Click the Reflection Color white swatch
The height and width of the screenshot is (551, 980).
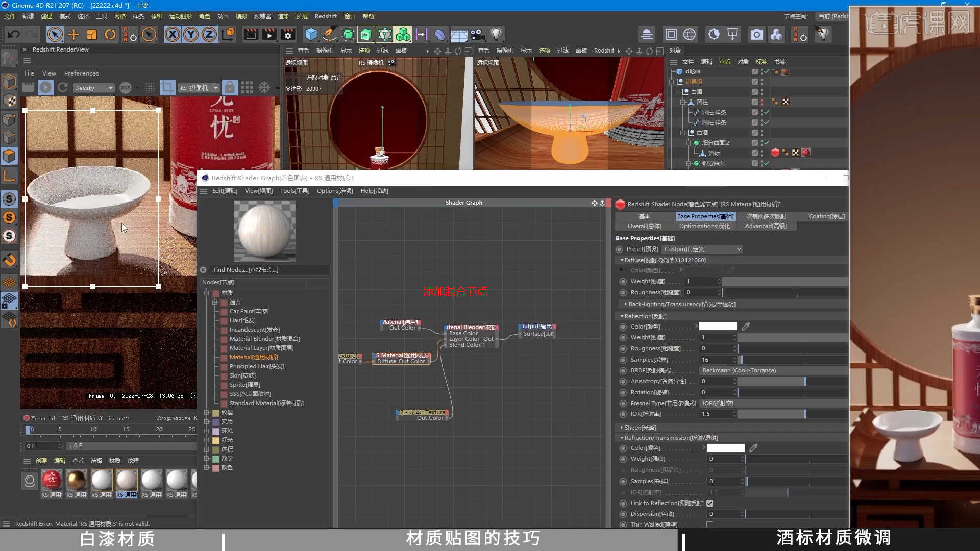717,326
